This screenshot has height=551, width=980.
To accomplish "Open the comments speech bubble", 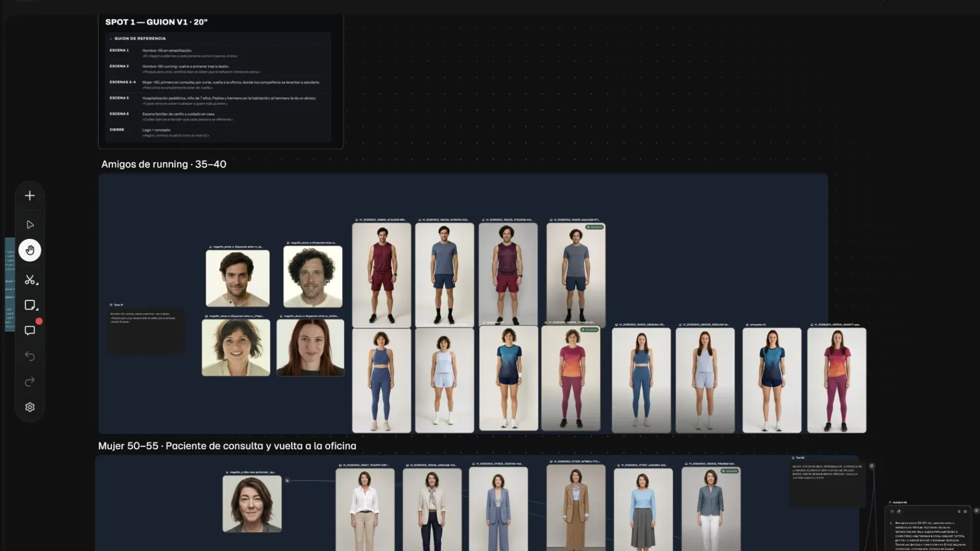I will [30, 331].
